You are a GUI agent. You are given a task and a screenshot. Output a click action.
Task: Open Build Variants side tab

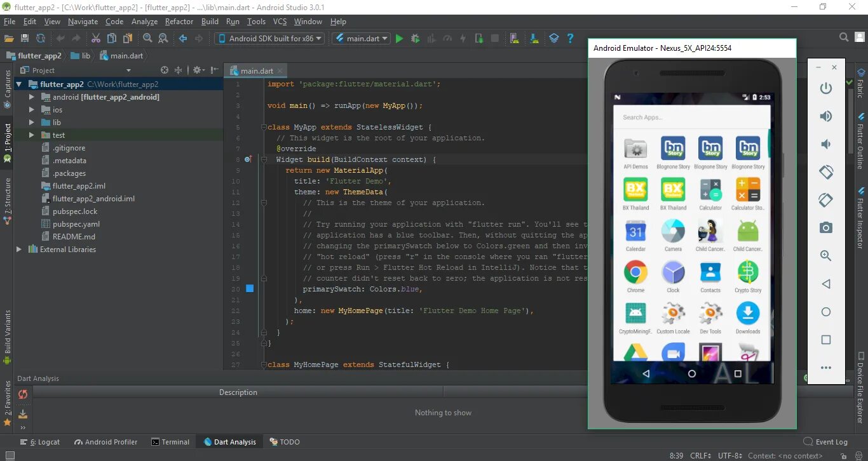pyautogui.click(x=8, y=337)
